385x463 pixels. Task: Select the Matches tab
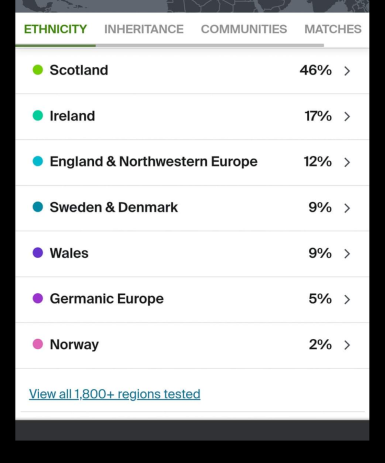[x=333, y=29]
